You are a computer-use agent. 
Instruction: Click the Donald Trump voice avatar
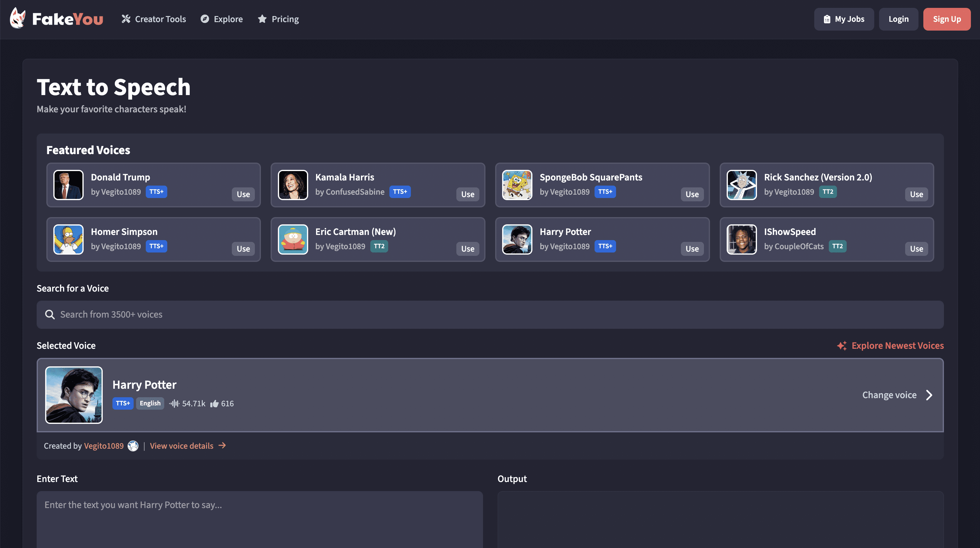tap(68, 185)
